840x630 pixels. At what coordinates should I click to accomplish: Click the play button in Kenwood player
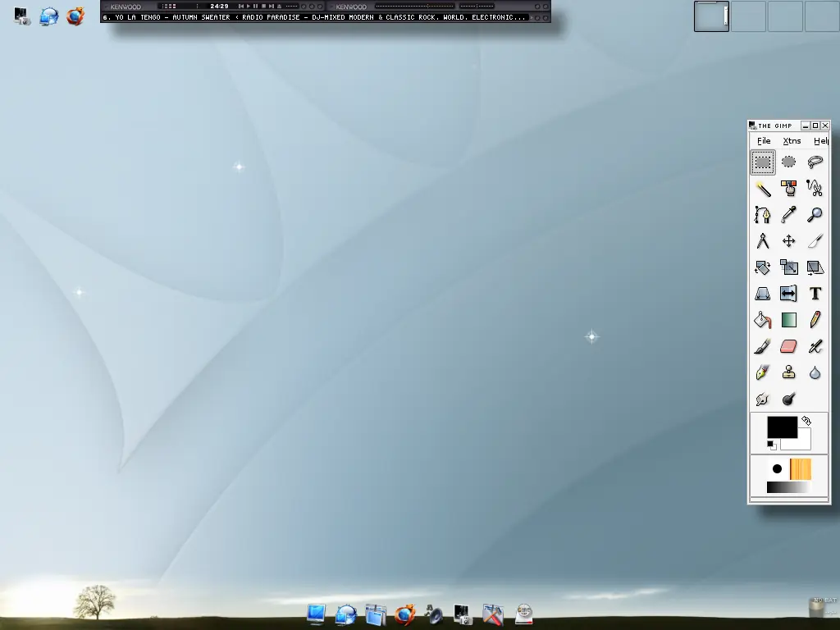(x=249, y=7)
